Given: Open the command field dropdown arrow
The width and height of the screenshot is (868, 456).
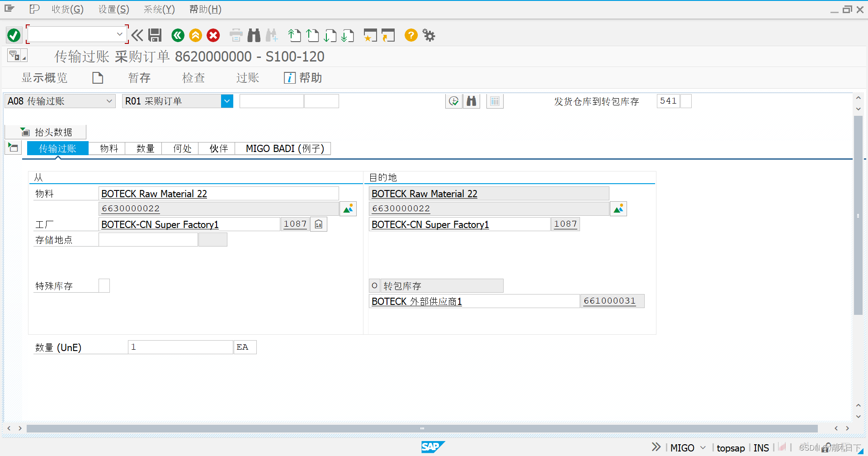Looking at the screenshot, I should pos(119,34).
